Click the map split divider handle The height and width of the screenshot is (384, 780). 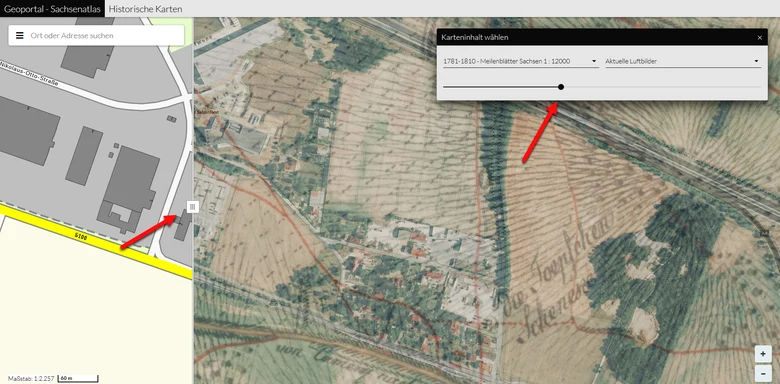tap(193, 207)
